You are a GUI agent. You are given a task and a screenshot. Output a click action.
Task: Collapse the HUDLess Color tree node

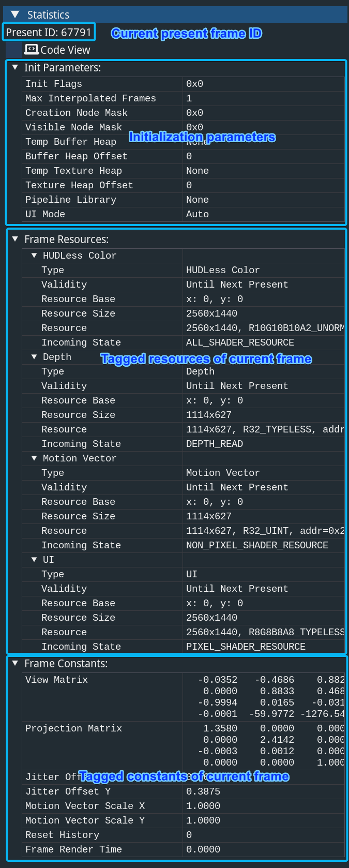click(x=34, y=255)
